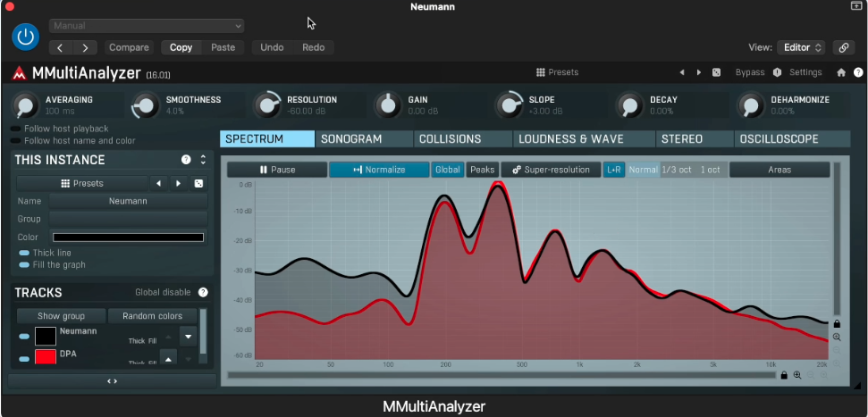Open the help question mark in header
Image resolution: width=868 pixels, height=417 pixels.
858,72
